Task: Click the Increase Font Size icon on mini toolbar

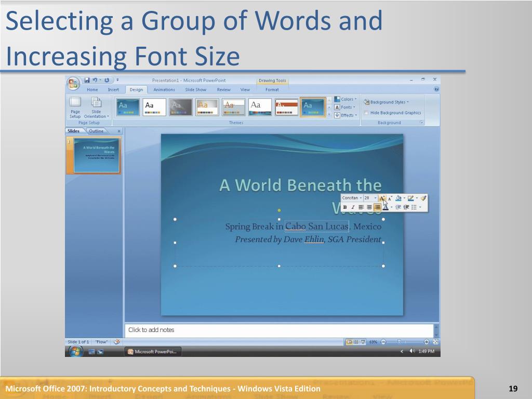Action: click(382, 198)
